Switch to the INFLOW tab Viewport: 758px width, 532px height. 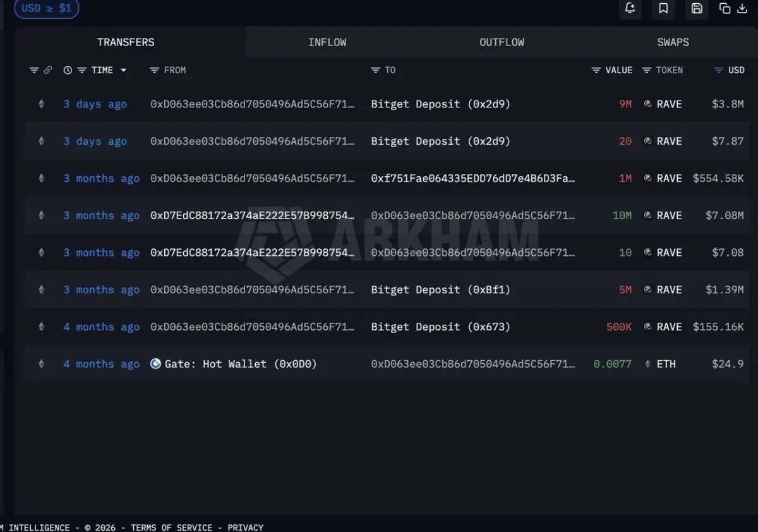point(327,42)
